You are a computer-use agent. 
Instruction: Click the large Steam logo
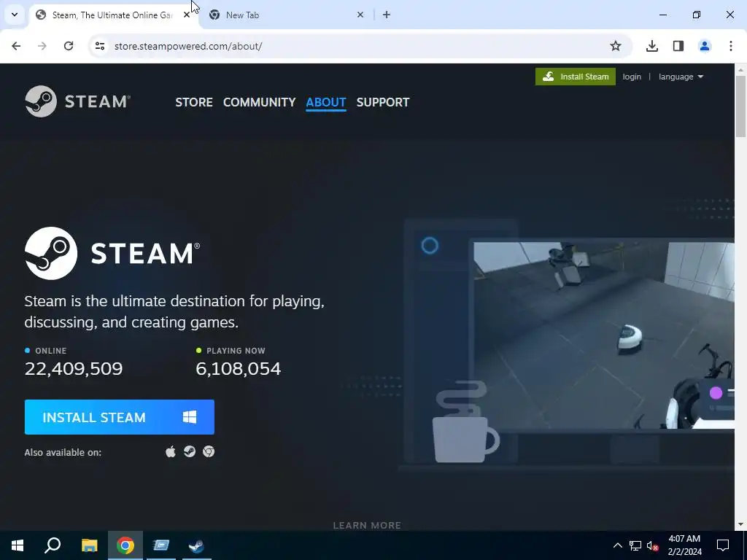coord(112,253)
